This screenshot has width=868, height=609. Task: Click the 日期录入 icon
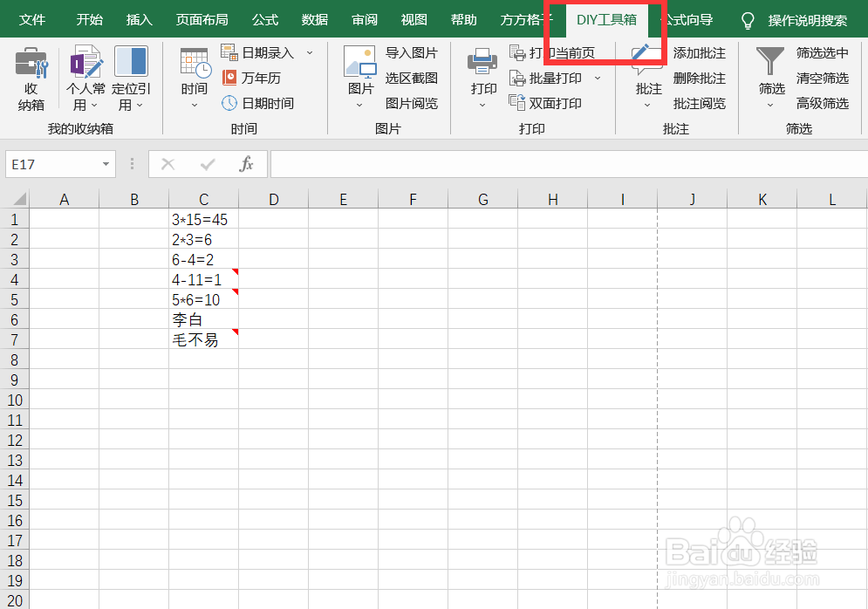point(229,52)
